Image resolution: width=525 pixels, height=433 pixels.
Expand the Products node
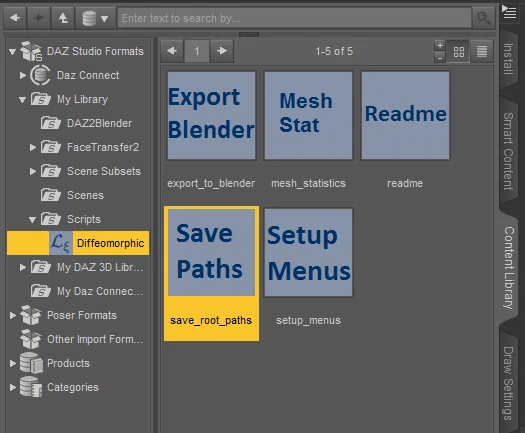coord(12,363)
